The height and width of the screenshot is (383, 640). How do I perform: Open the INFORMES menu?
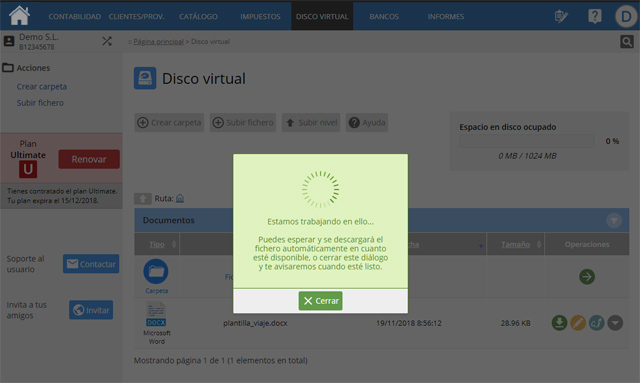point(446,17)
